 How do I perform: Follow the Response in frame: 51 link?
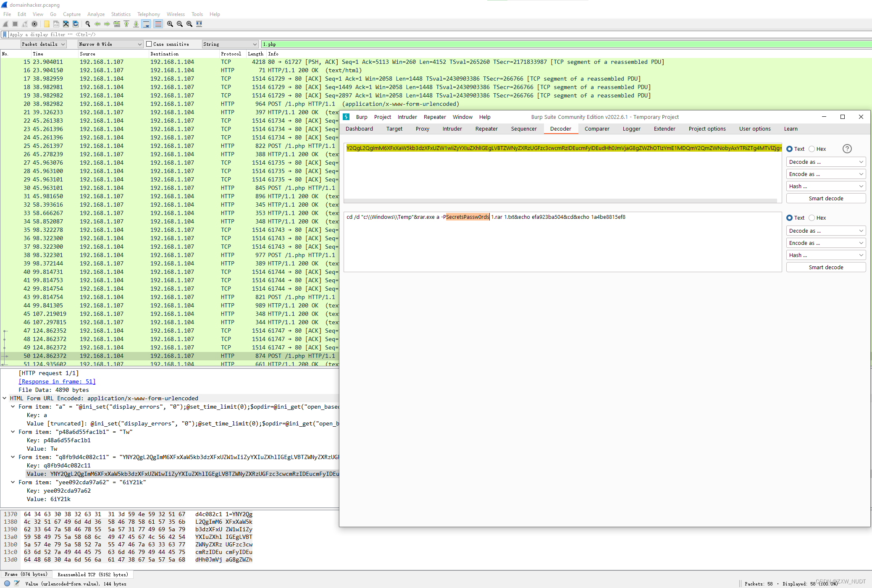57,381
